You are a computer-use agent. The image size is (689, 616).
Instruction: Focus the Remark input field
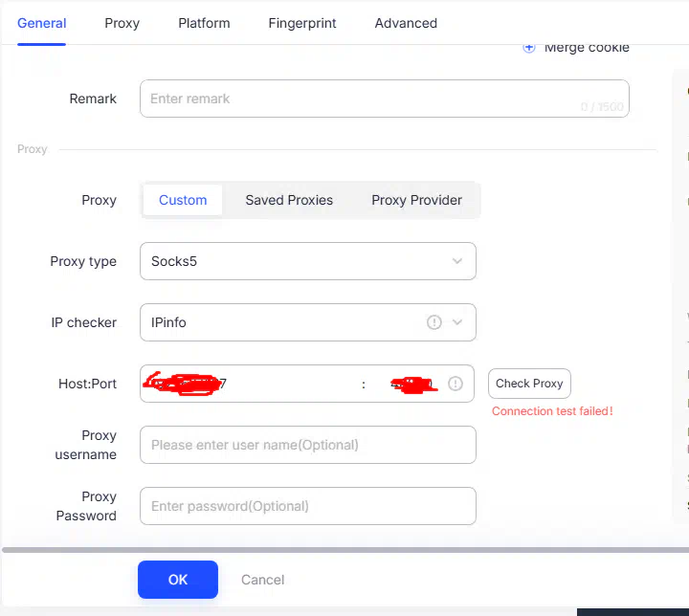[385, 99]
